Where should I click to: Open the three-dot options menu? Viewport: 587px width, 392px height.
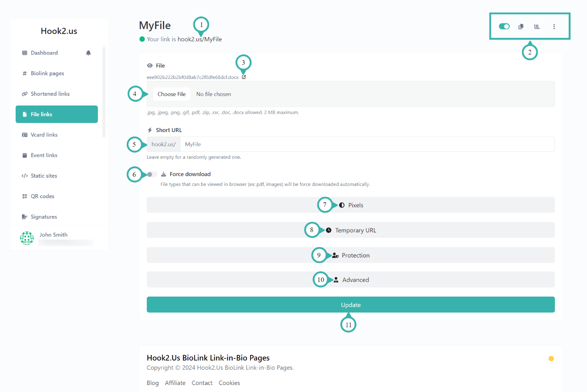click(x=554, y=26)
